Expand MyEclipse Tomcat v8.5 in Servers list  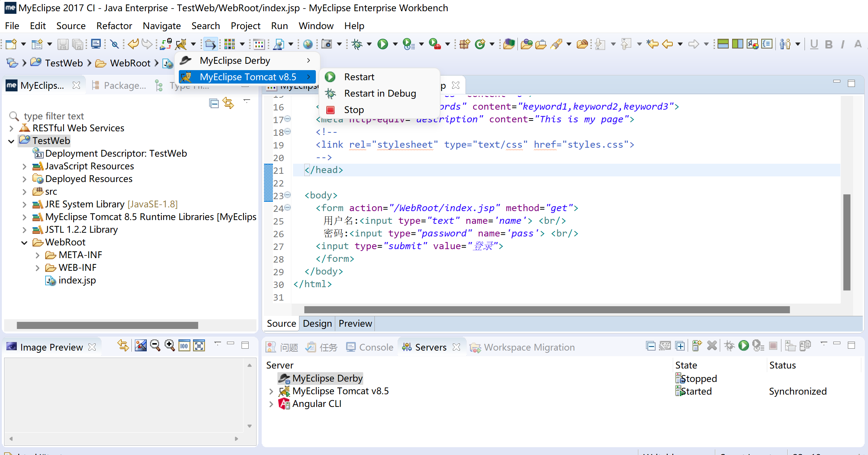coord(271,392)
